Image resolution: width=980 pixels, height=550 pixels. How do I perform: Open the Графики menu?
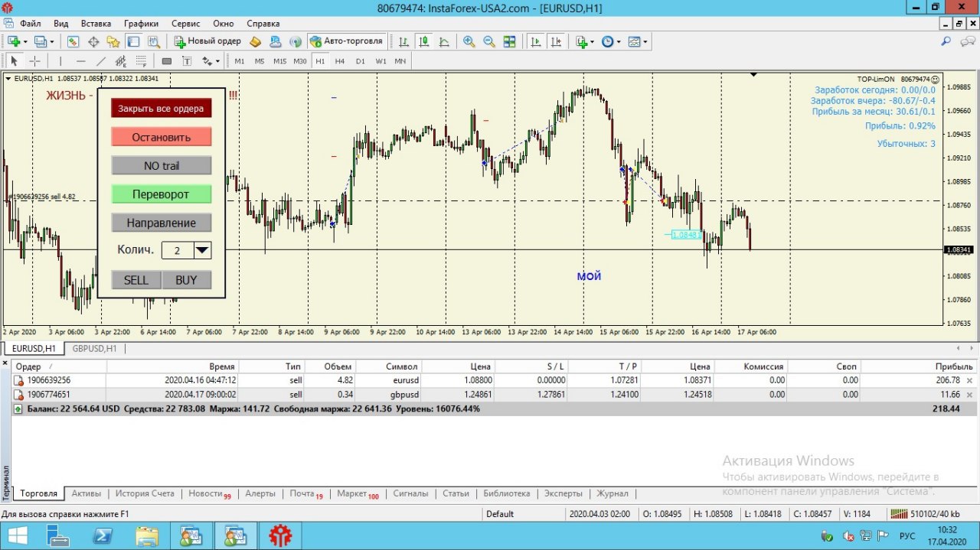(141, 24)
